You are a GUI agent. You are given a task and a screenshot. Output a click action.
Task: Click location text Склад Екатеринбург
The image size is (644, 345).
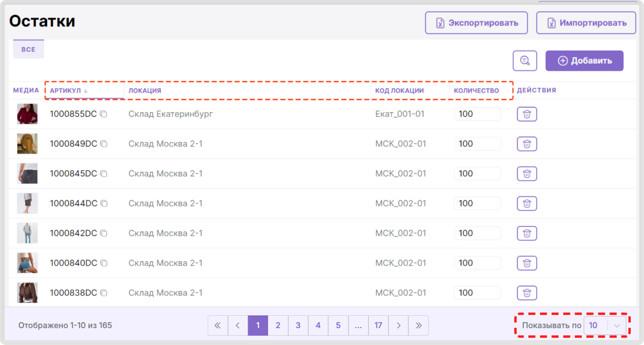pos(171,114)
